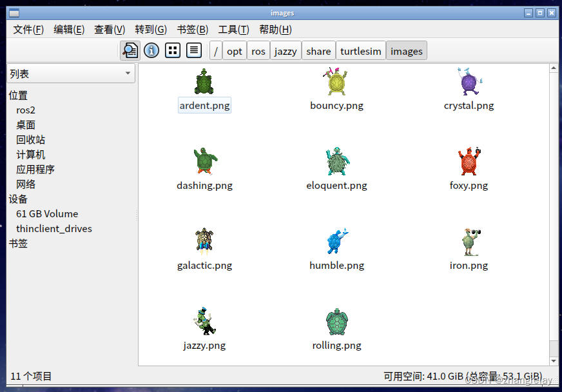
Task: Click the dashing.png file name label
Action: 204,186
